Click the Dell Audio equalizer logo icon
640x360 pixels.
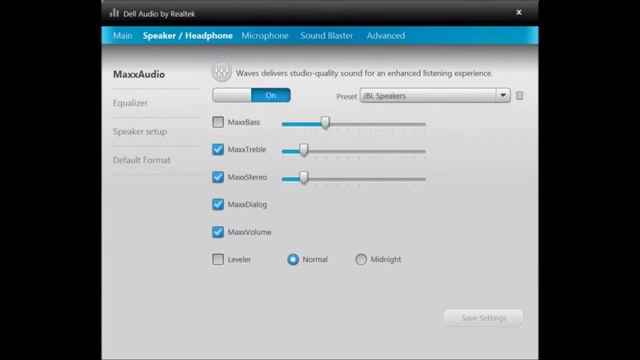pos(114,13)
